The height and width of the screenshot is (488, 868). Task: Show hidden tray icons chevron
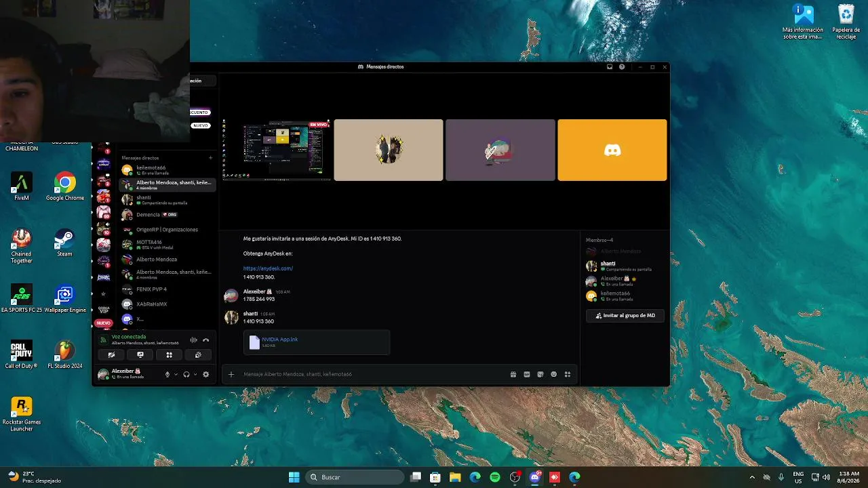point(751,477)
